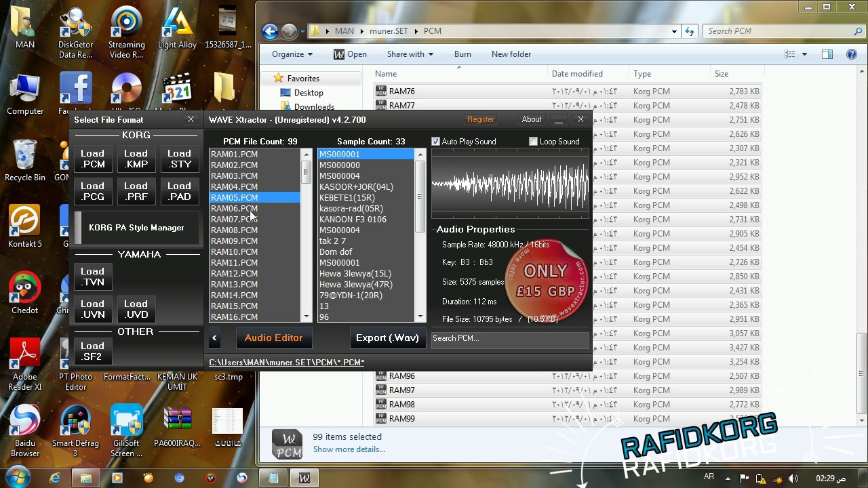This screenshot has width=868, height=488.
Task: Load Korg .PCG file
Action: [93, 191]
